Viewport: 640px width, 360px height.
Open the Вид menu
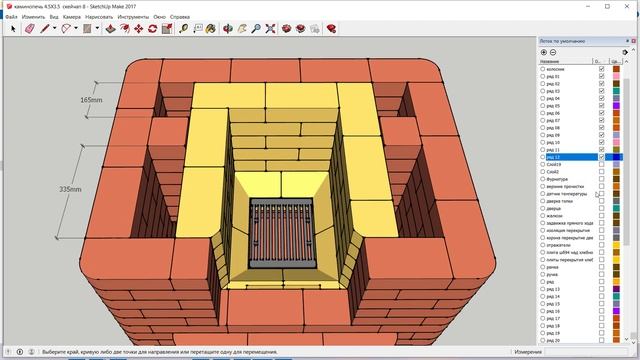pos(54,17)
